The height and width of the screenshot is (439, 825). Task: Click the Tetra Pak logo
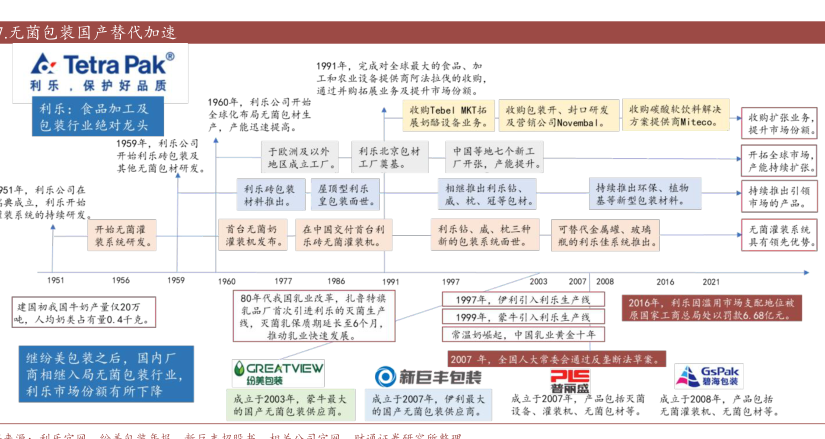(x=100, y=73)
